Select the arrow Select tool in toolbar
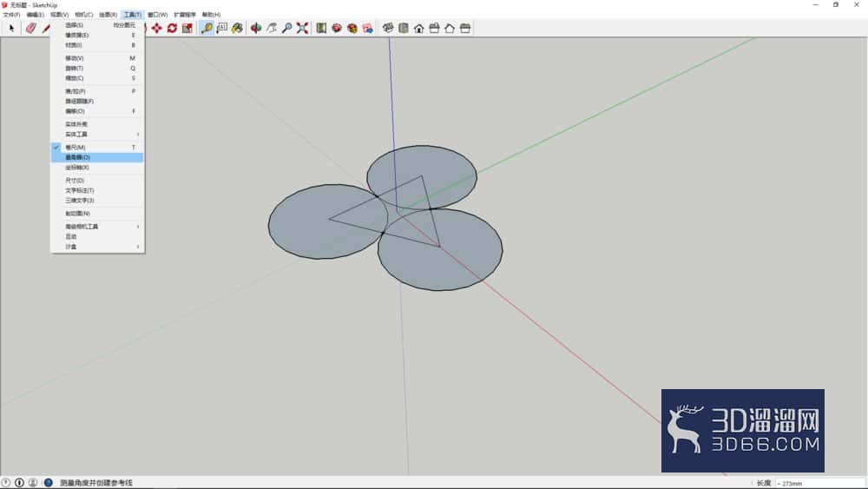 pos(11,28)
